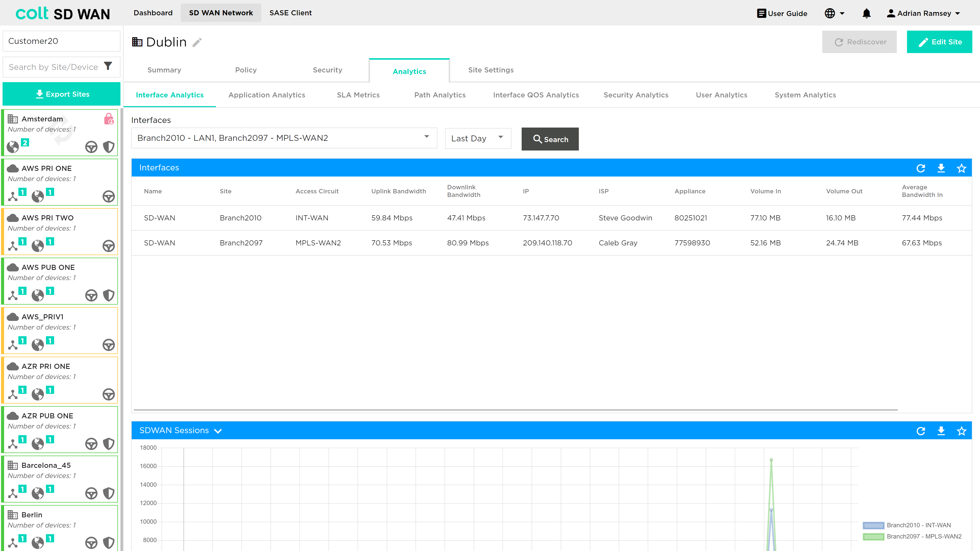Refresh the SDWAN Sessions panel
This screenshot has height=551, width=980.
920,431
